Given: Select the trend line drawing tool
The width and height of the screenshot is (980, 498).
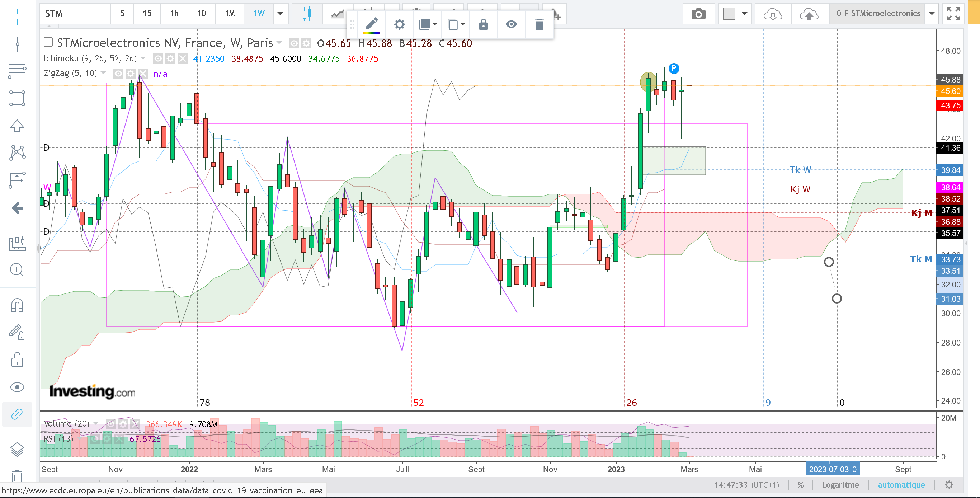Looking at the screenshot, I should point(17,44).
